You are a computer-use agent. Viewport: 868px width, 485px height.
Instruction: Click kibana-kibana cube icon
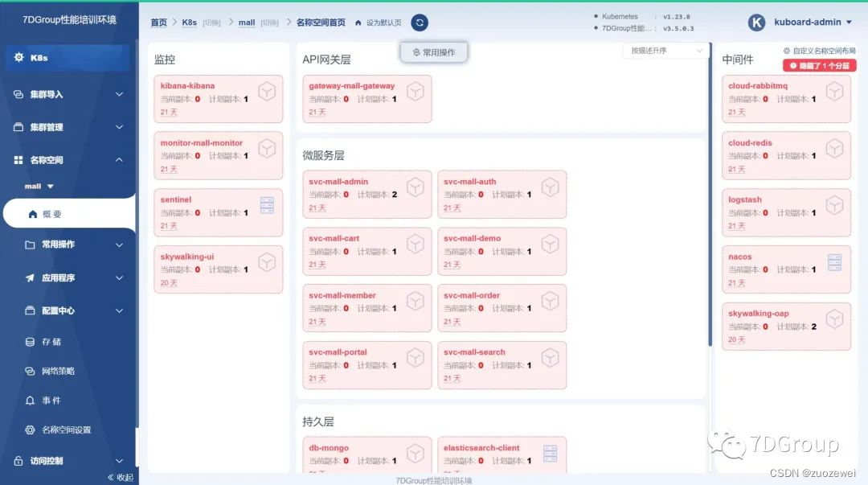(267, 91)
